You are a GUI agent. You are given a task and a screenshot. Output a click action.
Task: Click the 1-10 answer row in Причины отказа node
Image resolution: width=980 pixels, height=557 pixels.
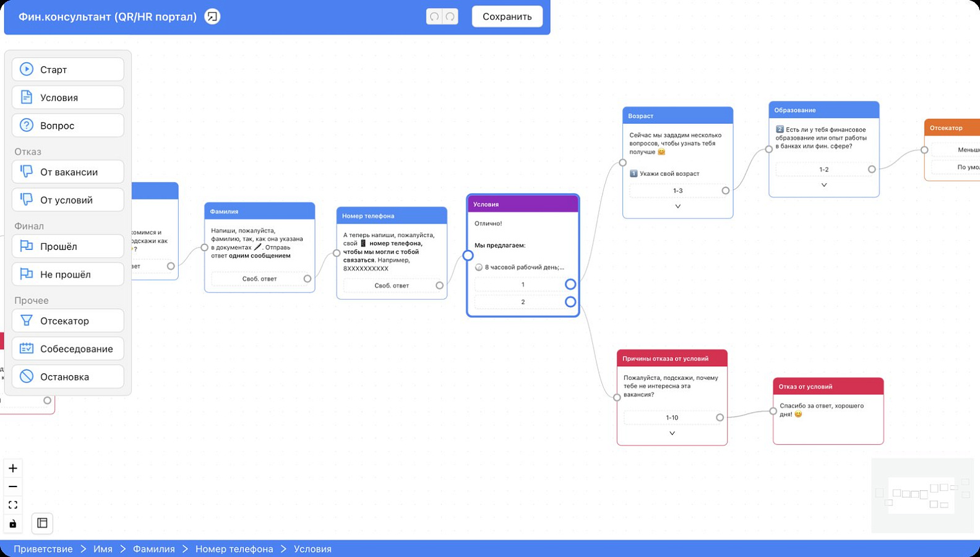pos(672,418)
